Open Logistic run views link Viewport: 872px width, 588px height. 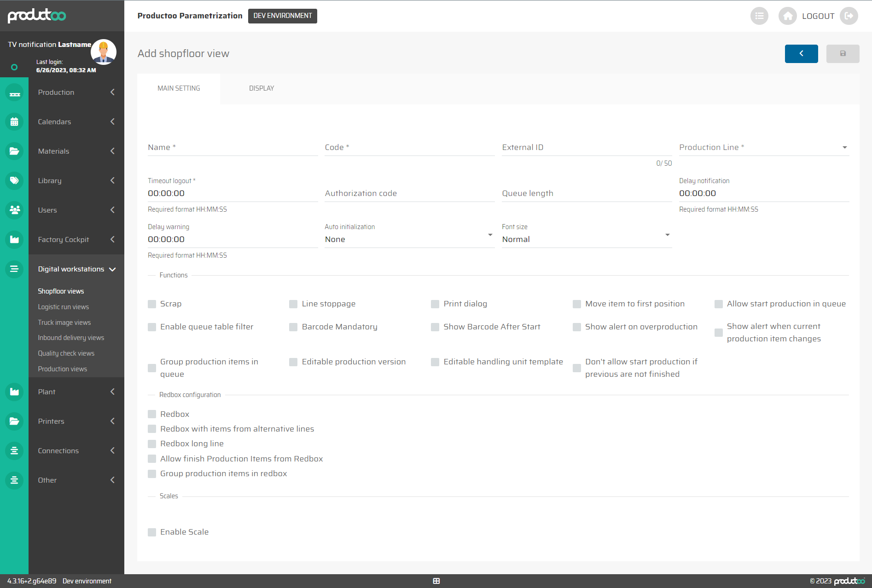64,307
